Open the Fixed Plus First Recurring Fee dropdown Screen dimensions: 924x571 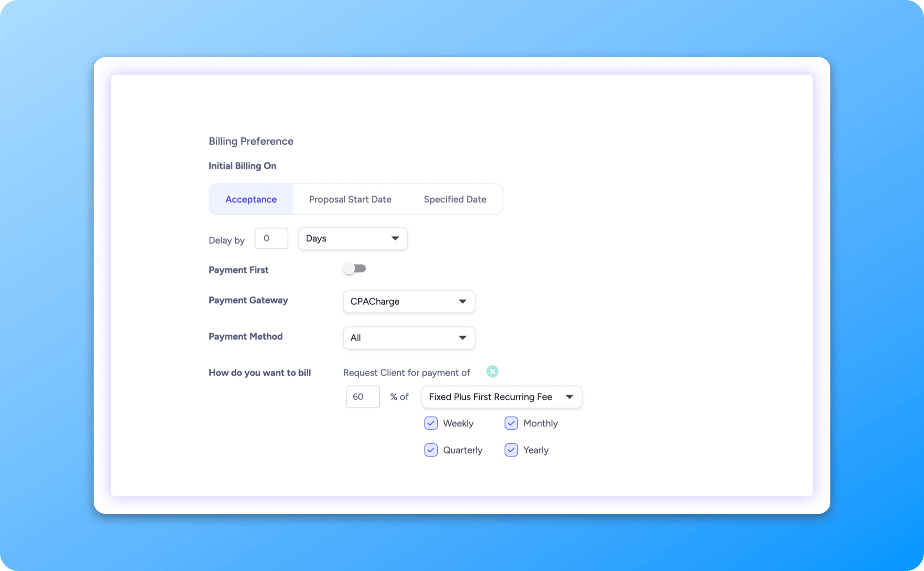pyautogui.click(x=501, y=396)
